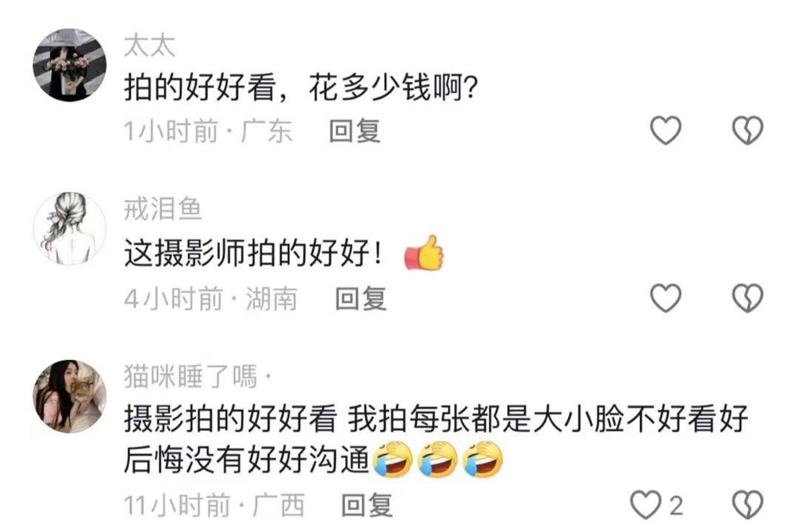Tap the comment text 拍的好好看，花多少钱啊?
This screenshot has width=799, height=532.
301,88
